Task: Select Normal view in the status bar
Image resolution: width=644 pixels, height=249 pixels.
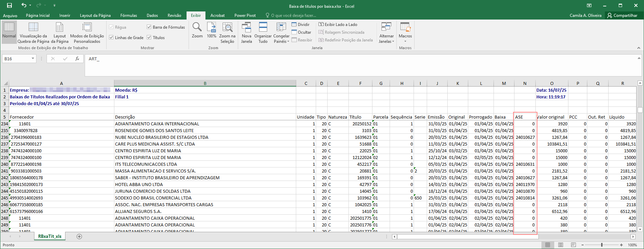Action: (x=548, y=245)
